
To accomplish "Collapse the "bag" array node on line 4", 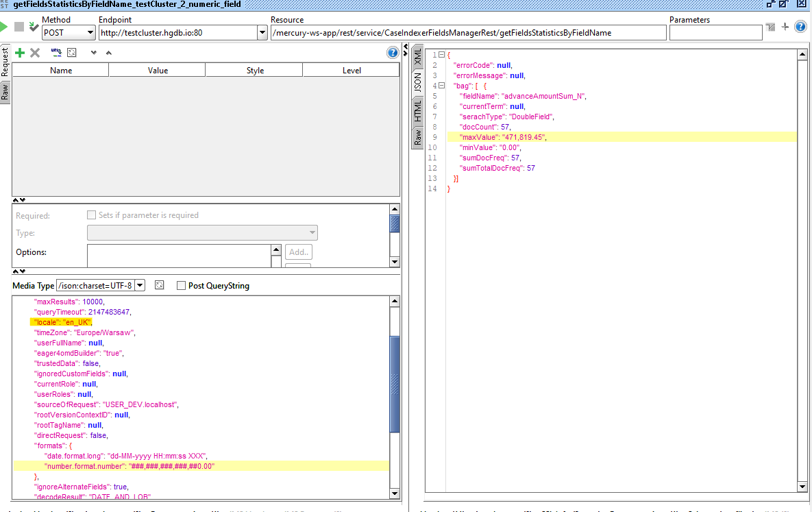I will tap(441, 86).
